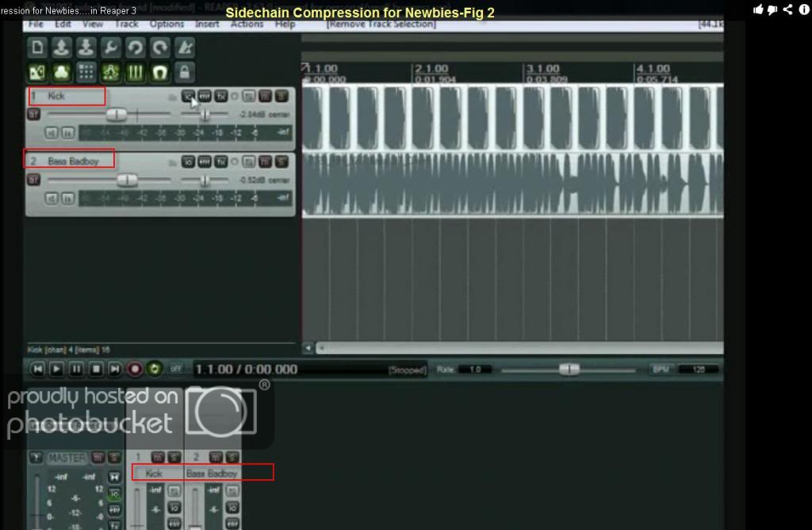The image size is (812, 530).
Task: Click the Undo toolbar icon
Action: pos(135,48)
